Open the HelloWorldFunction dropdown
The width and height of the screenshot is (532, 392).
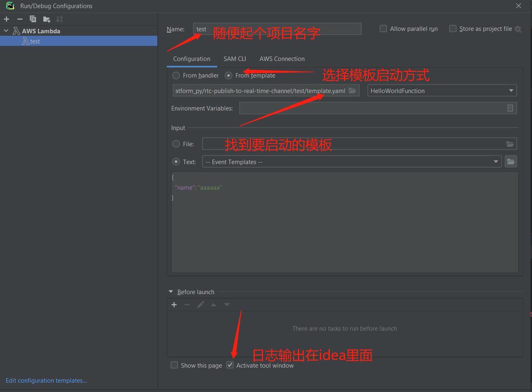coord(442,91)
